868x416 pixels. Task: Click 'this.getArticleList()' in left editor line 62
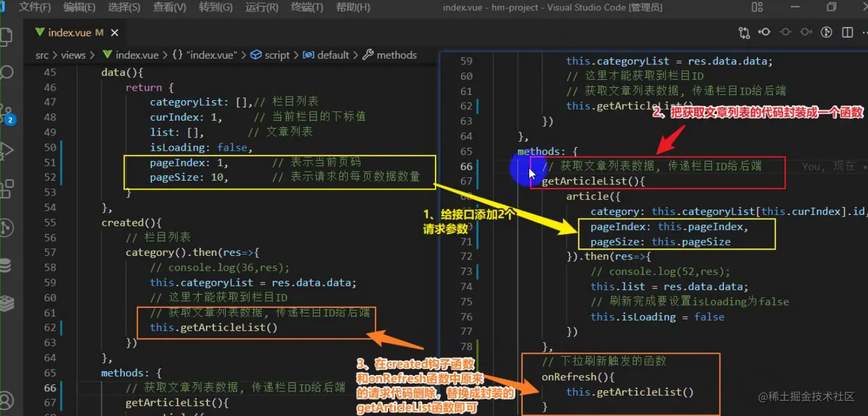(214, 328)
